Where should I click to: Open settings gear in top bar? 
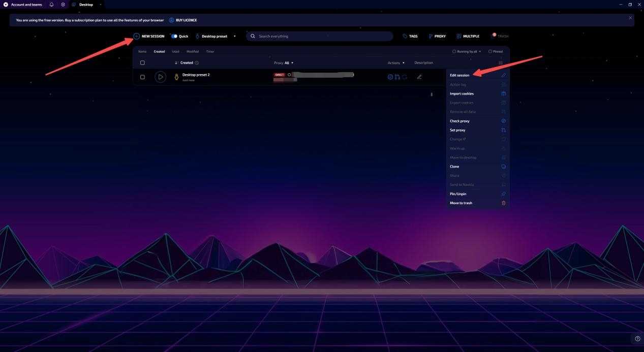(63, 5)
